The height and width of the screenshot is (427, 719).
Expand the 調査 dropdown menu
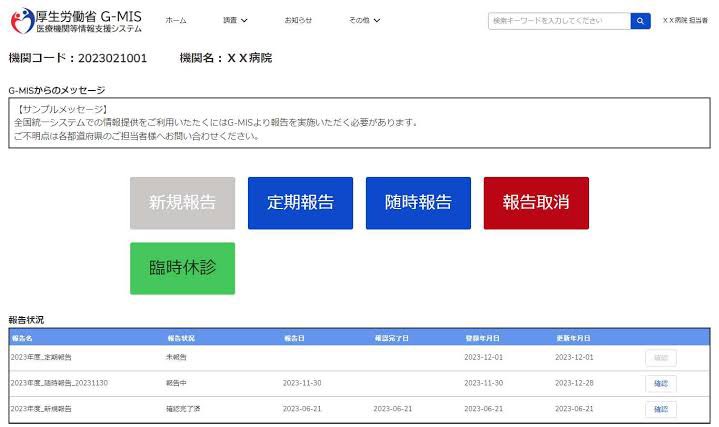235,20
